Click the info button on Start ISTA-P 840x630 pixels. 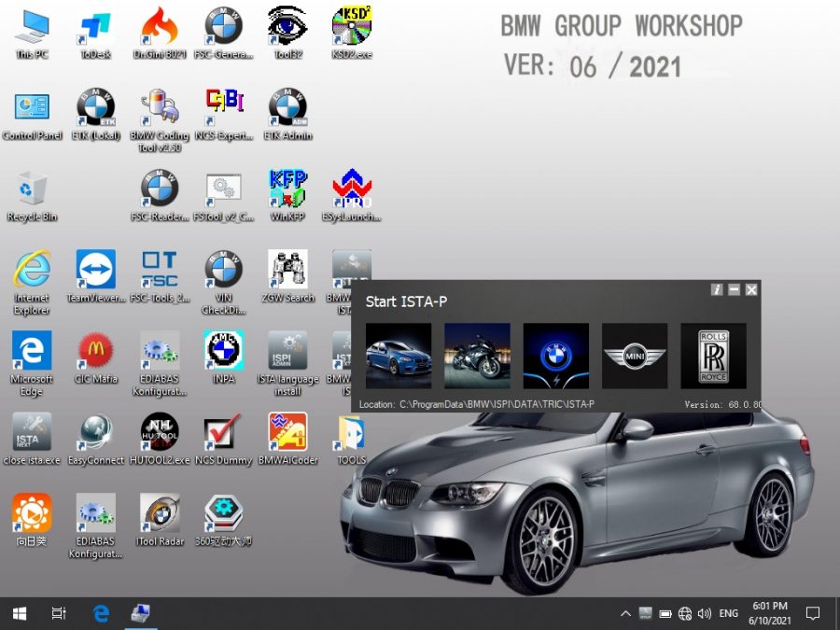pyautogui.click(x=717, y=290)
